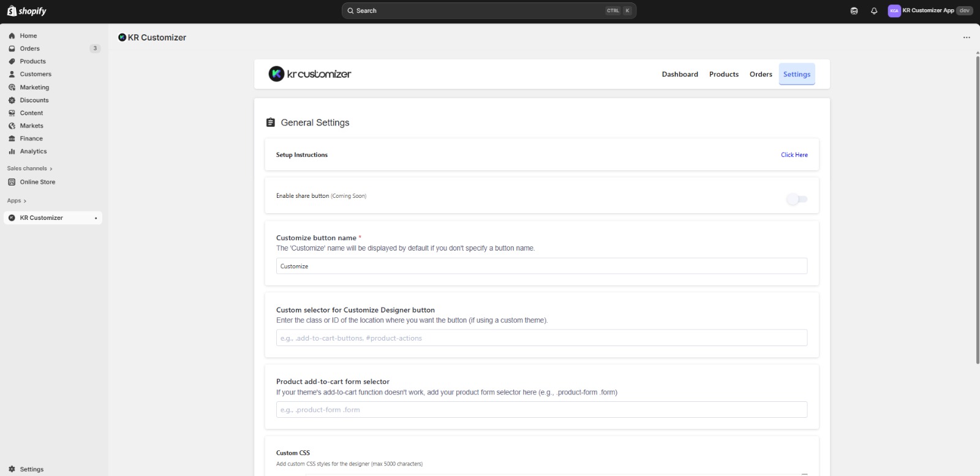
Task: Open the notifications bell icon
Action: (x=874, y=10)
